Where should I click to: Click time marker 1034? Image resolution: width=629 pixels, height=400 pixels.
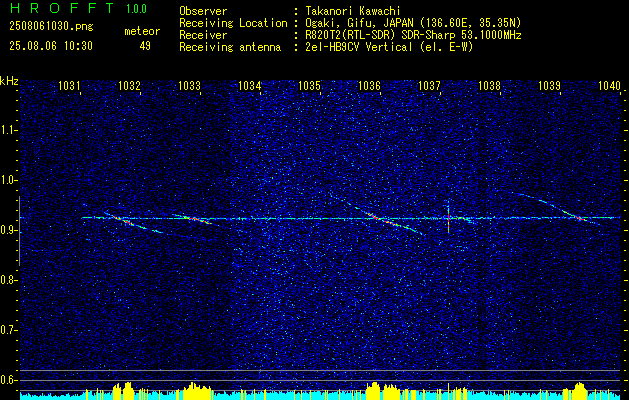250,85
